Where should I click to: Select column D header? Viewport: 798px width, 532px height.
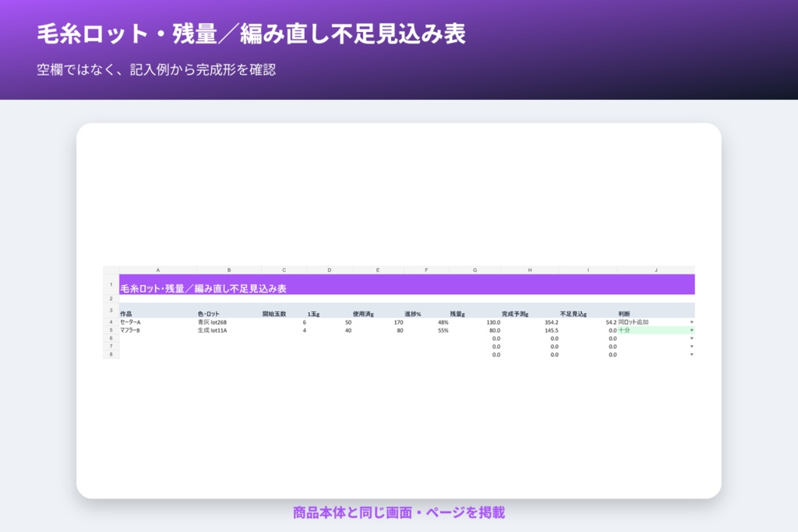[x=330, y=270]
